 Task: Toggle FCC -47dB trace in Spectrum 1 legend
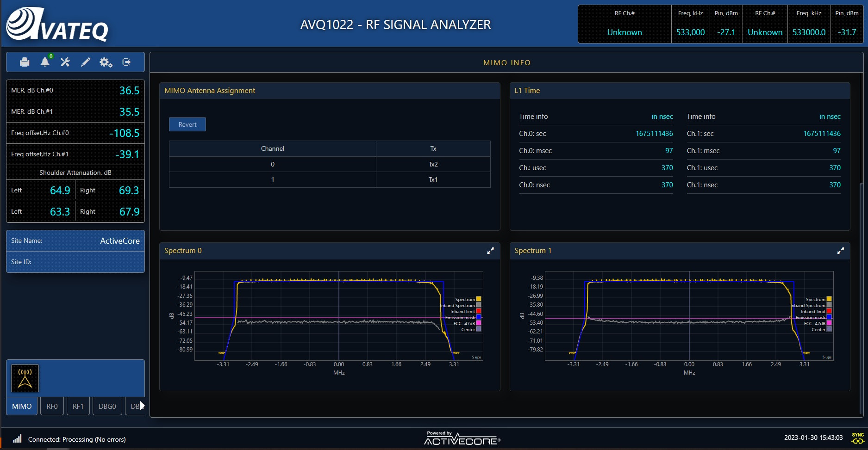coord(829,323)
